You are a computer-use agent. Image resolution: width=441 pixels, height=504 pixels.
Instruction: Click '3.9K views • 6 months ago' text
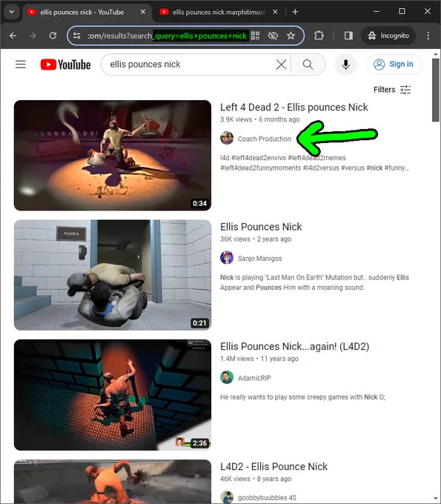(x=259, y=119)
